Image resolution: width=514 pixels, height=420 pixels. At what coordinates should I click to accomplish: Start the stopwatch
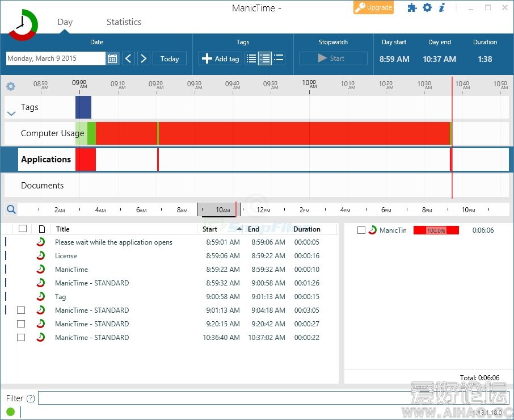[334, 58]
